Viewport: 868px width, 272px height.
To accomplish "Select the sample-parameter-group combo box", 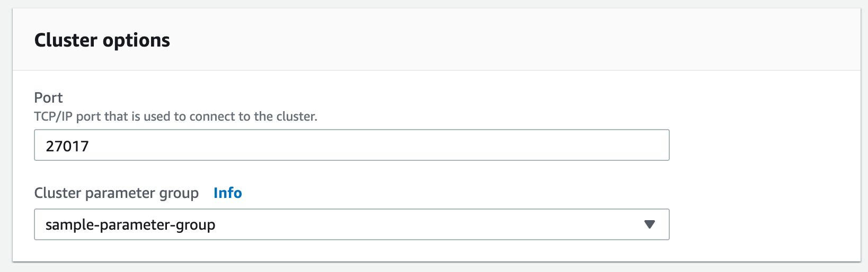I will 352,224.
